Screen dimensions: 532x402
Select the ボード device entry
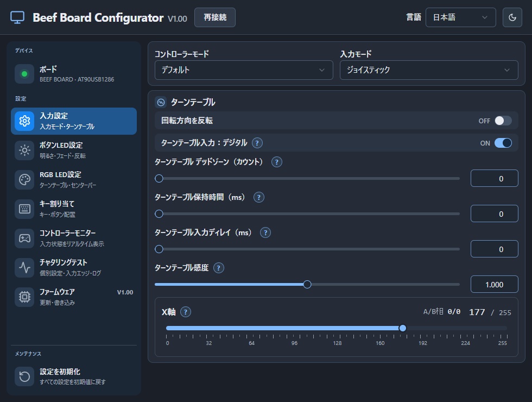74,74
